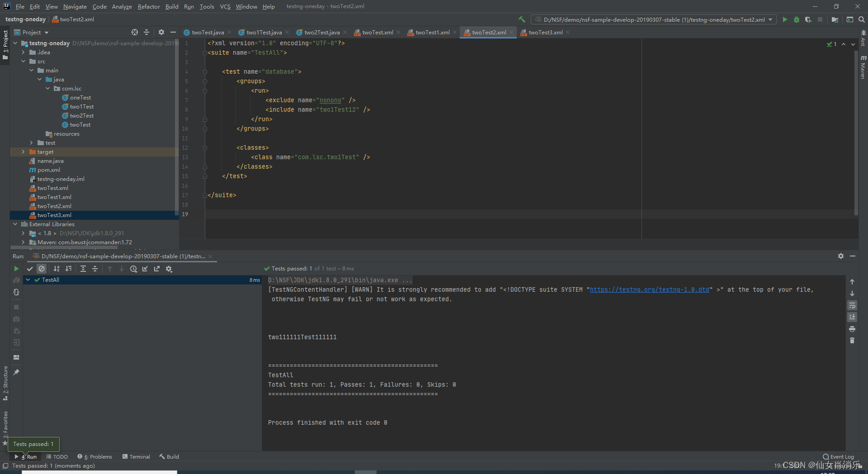
Task: Collapse all test results in Run toolbar
Action: pos(95,269)
